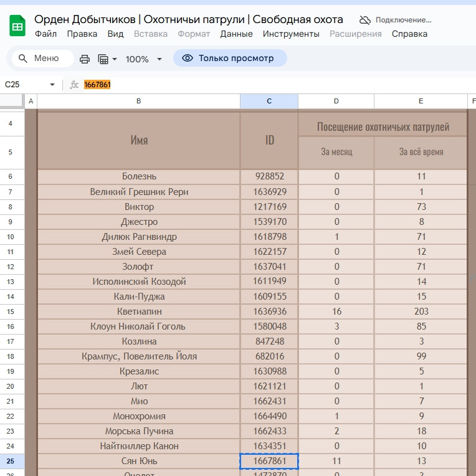Click the ID cell 1636936

tap(269, 312)
